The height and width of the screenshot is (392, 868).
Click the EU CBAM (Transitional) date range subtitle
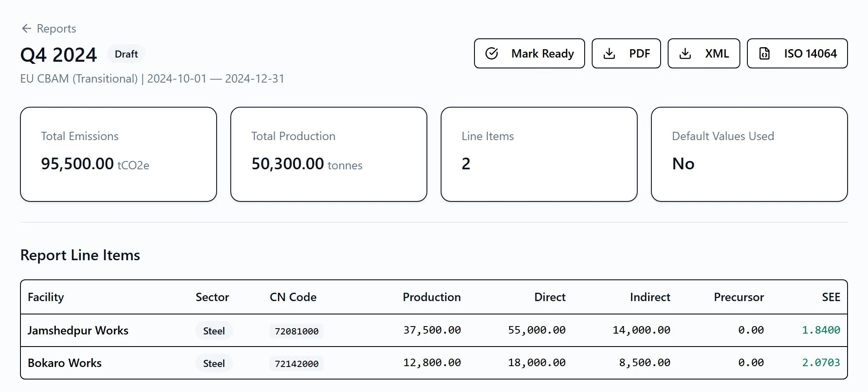[152, 78]
